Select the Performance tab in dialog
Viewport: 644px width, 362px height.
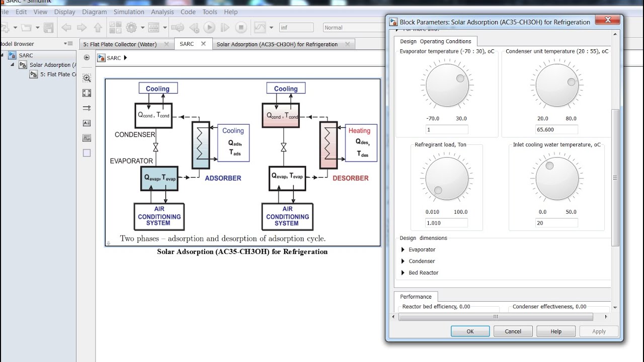click(416, 297)
